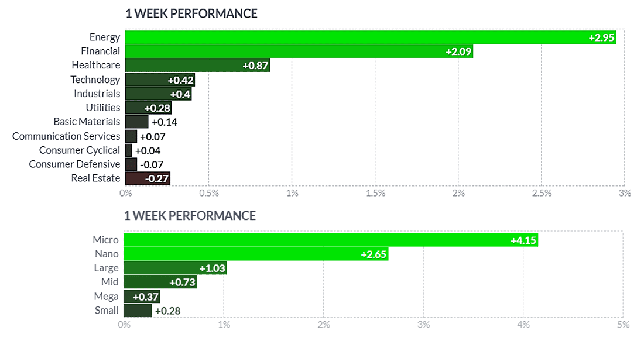The image size is (644, 341).
Task: Click the Energy sector label
Action: tap(105, 37)
